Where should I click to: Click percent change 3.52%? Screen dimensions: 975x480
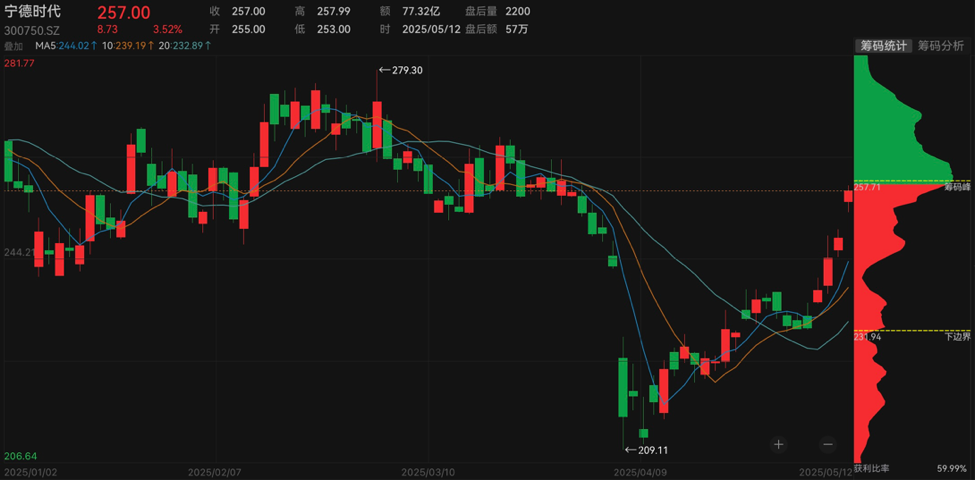(x=168, y=29)
